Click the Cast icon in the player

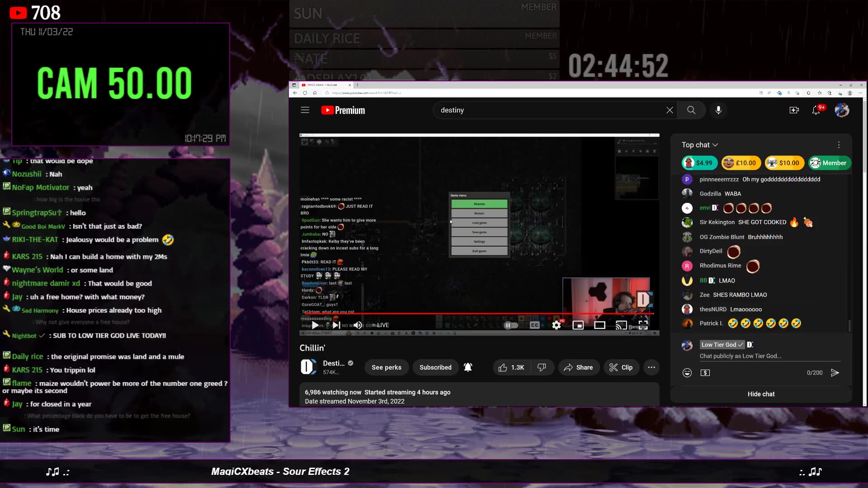621,325
